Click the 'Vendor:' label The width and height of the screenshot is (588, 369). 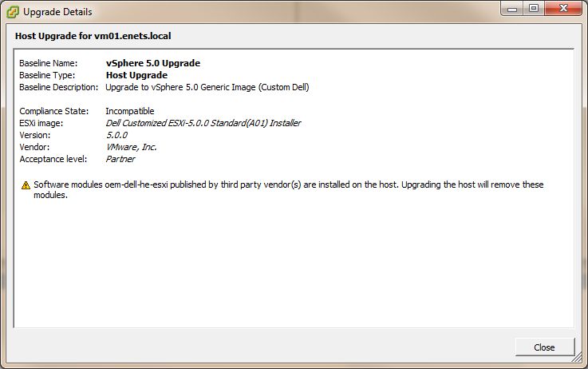tap(34, 147)
